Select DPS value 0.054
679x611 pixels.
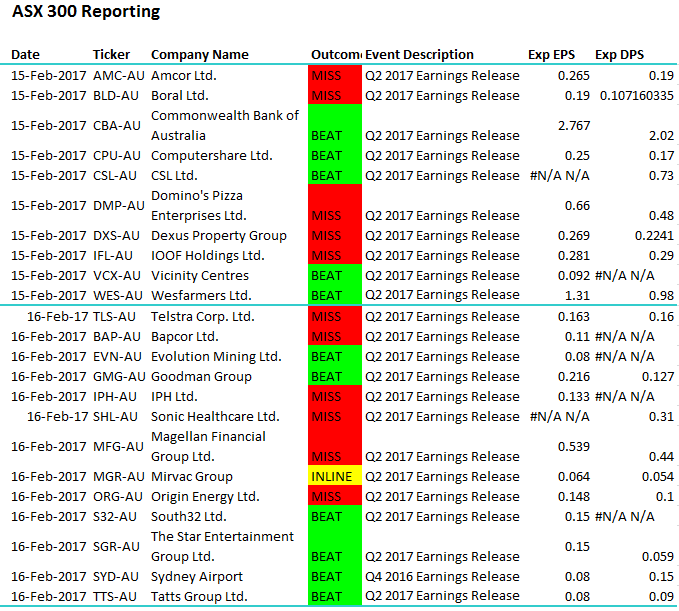(x=658, y=476)
